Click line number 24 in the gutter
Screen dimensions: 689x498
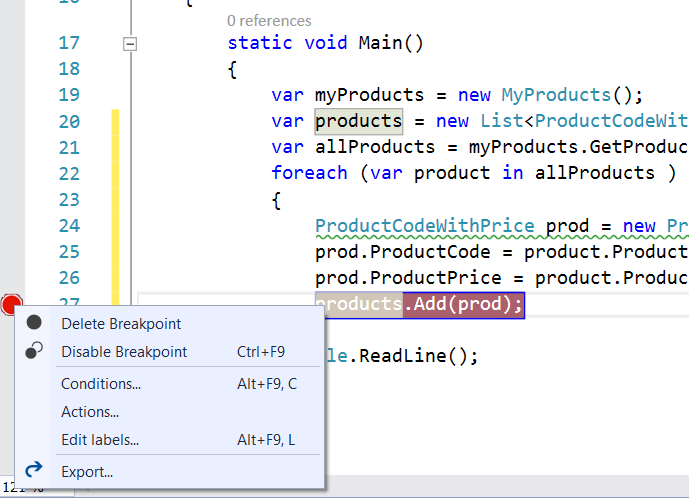point(69,226)
